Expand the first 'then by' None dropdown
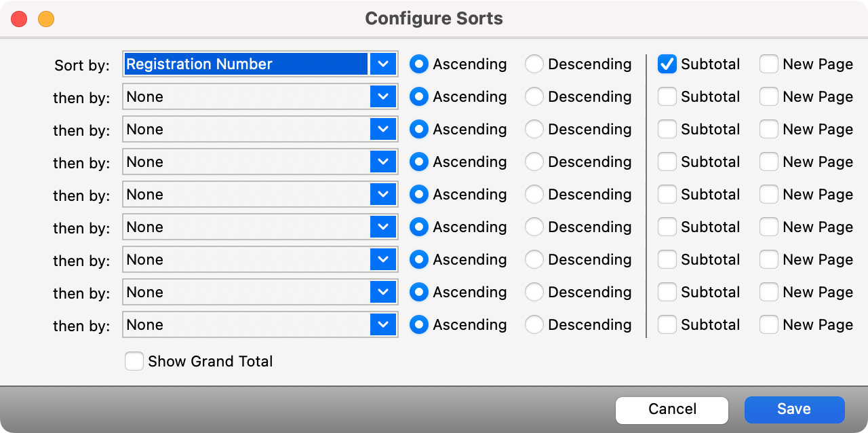The height and width of the screenshot is (433, 868). (383, 96)
